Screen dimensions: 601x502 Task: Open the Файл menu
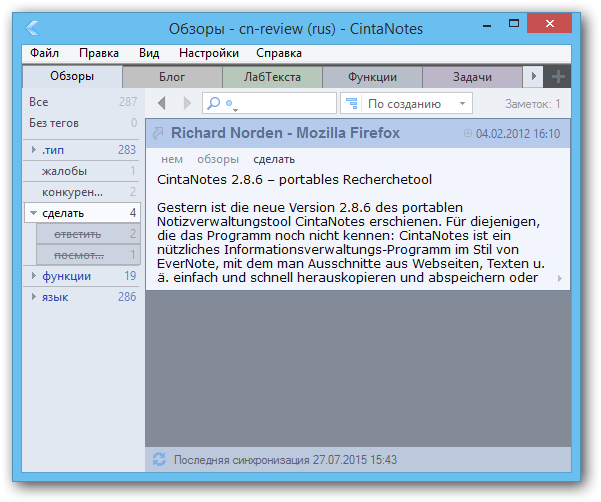(44, 53)
